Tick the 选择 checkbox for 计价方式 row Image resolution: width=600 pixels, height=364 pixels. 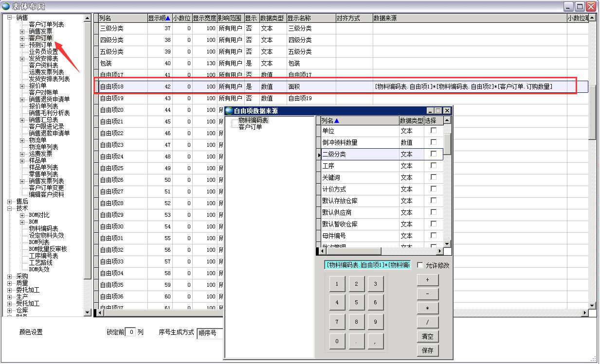click(433, 189)
